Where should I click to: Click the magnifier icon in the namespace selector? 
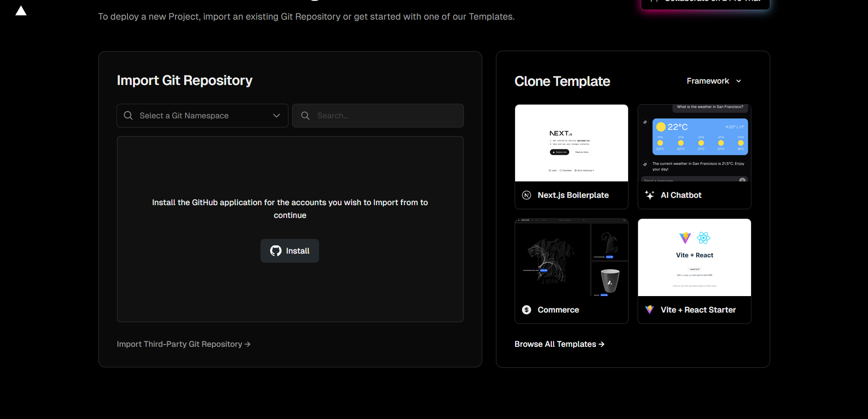pyautogui.click(x=128, y=116)
